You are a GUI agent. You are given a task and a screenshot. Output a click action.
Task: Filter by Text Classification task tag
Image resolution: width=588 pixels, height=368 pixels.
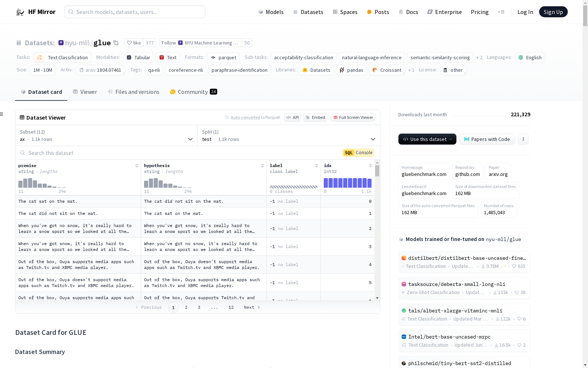coord(62,57)
